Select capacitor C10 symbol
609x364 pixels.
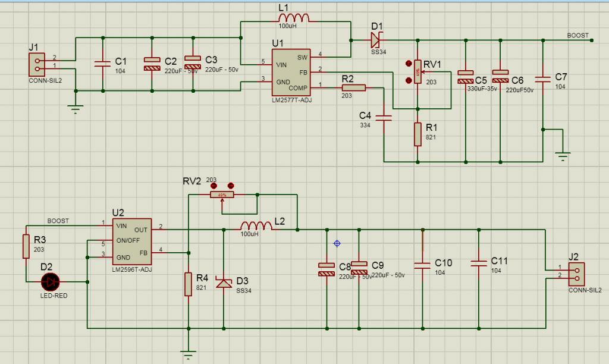click(422, 266)
